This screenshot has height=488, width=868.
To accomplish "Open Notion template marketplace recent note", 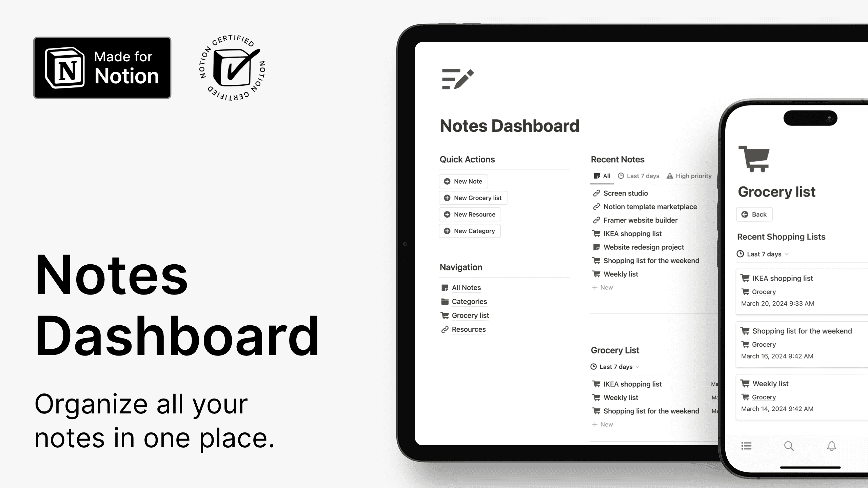I will click(x=650, y=206).
